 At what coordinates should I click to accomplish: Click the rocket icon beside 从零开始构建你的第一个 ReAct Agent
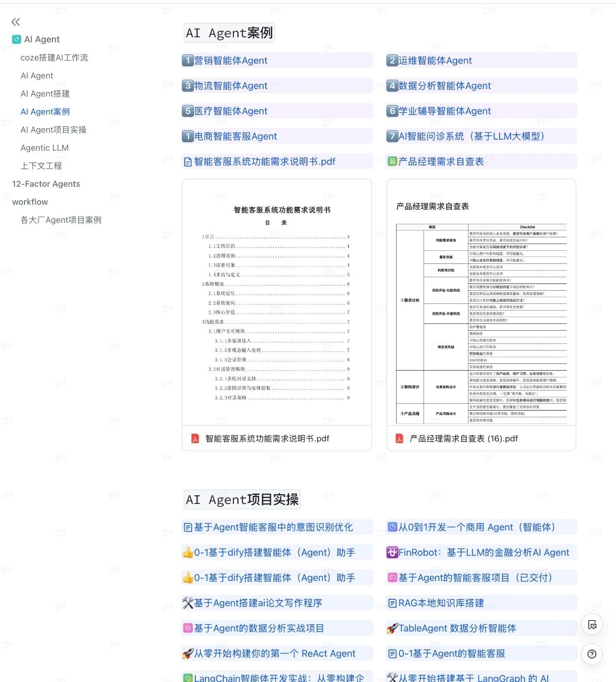click(188, 654)
